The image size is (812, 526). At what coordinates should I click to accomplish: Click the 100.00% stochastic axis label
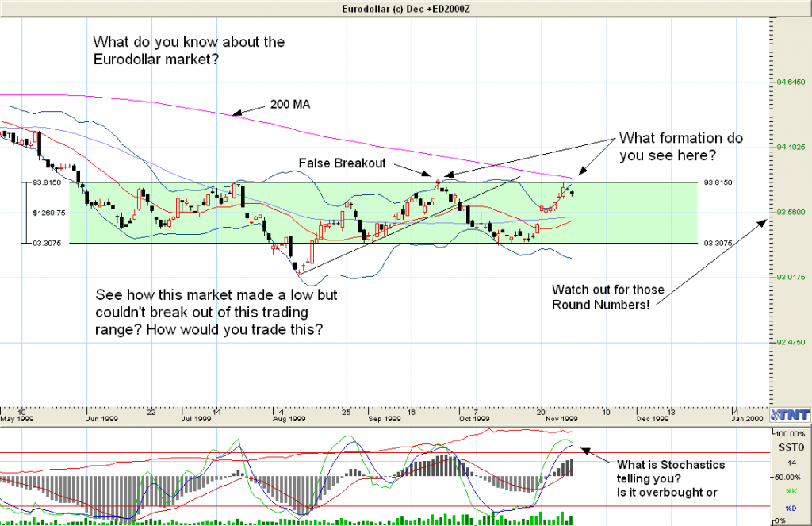791,435
